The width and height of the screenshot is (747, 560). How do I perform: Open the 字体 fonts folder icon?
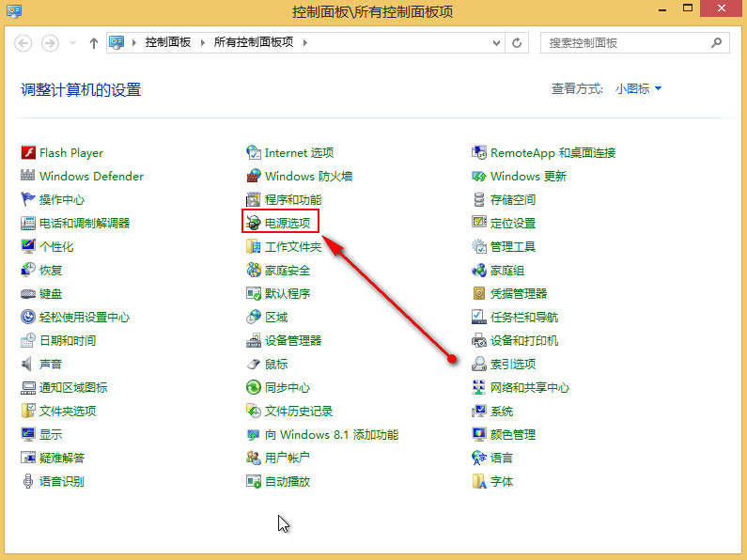coord(479,481)
